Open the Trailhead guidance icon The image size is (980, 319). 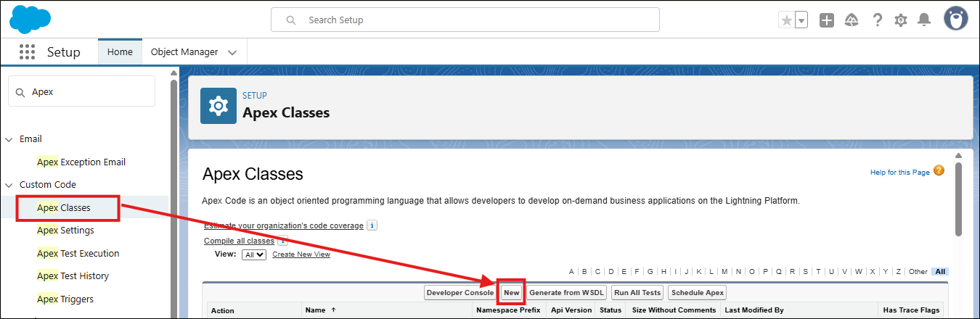852,20
